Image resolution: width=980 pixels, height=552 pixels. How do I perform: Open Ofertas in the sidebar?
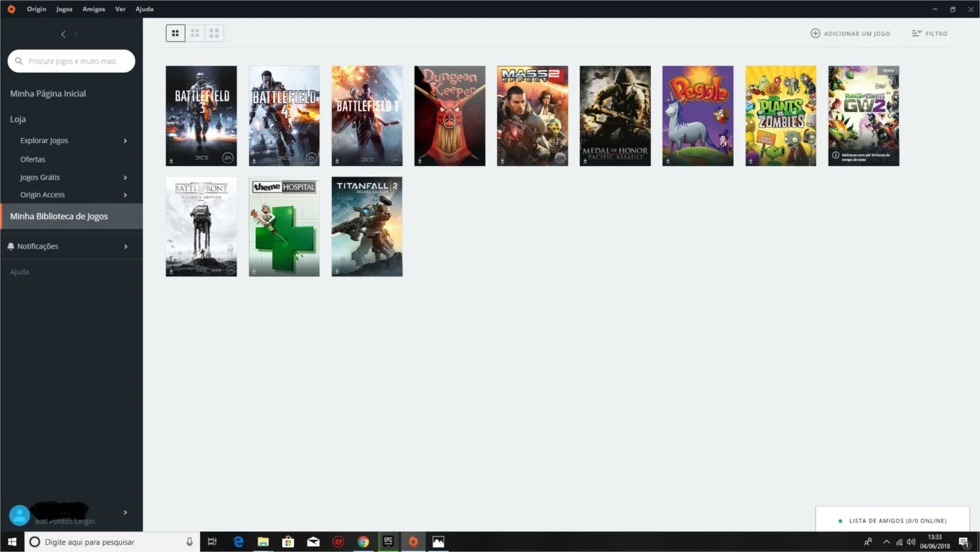click(x=33, y=159)
